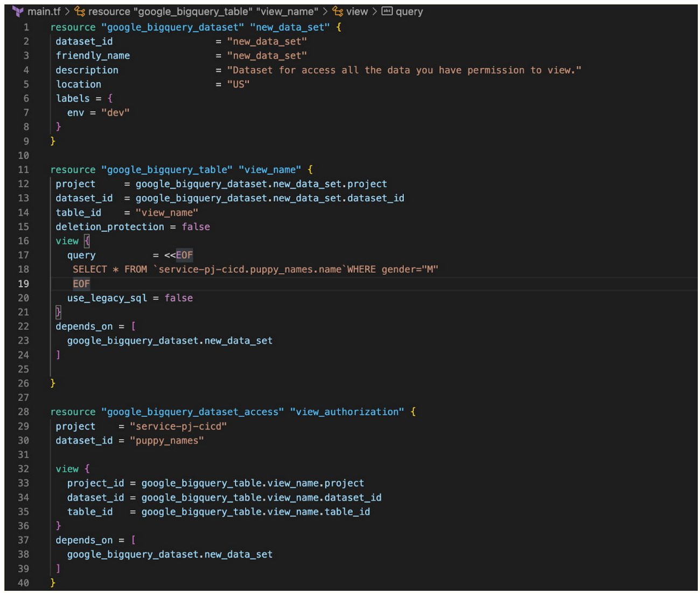Click use_legacy_sql on line 20
This screenshot has height=593, width=700.
click(x=107, y=298)
